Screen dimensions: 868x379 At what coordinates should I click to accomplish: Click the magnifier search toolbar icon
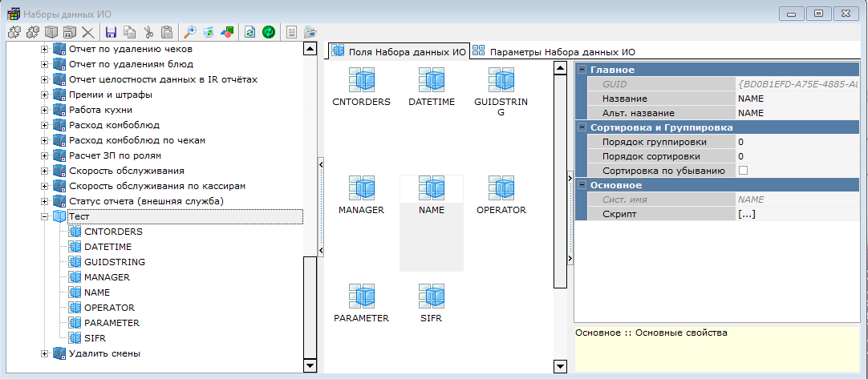pos(190,32)
